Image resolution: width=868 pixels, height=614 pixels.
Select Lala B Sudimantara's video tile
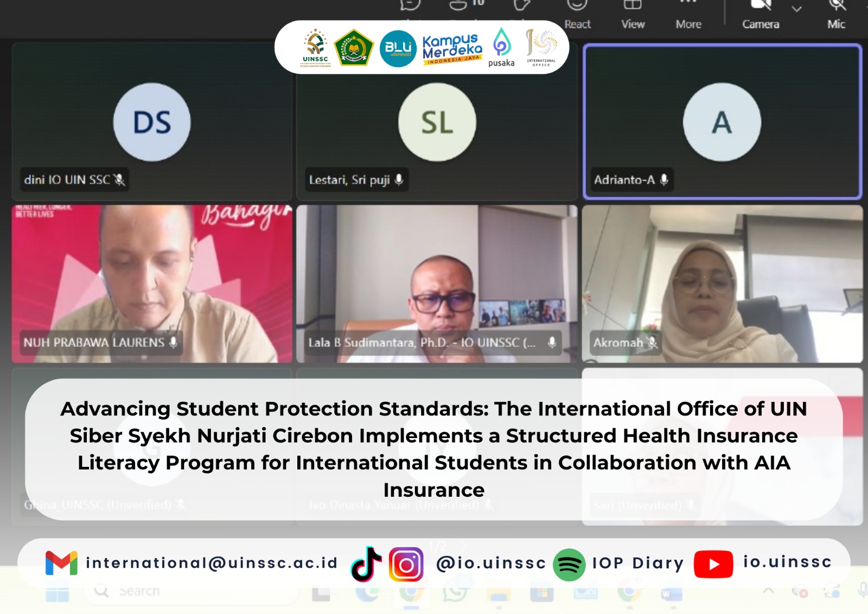pyautogui.click(x=437, y=283)
